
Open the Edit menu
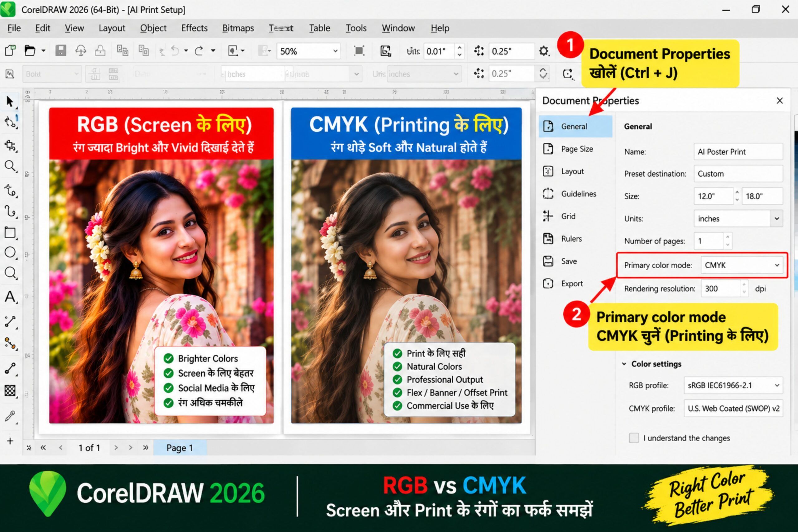click(x=43, y=28)
